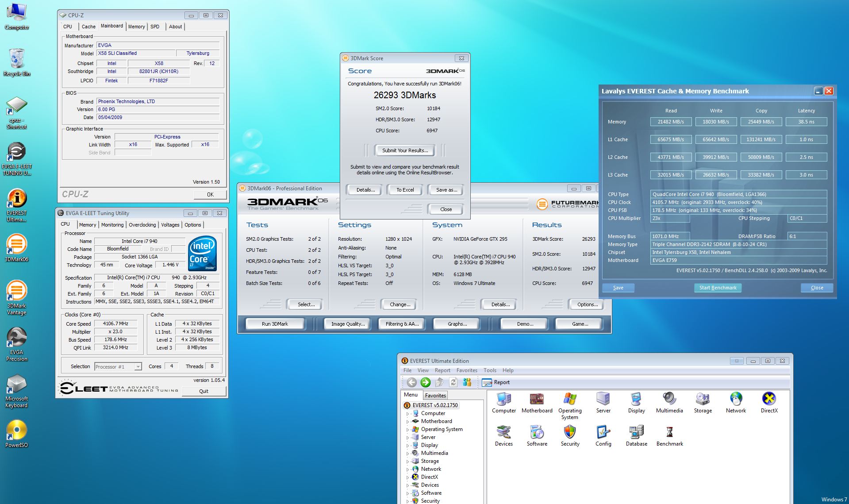Open the Computer category icon in EVEREST panel
849x504 pixels.
pyautogui.click(x=504, y=403)
